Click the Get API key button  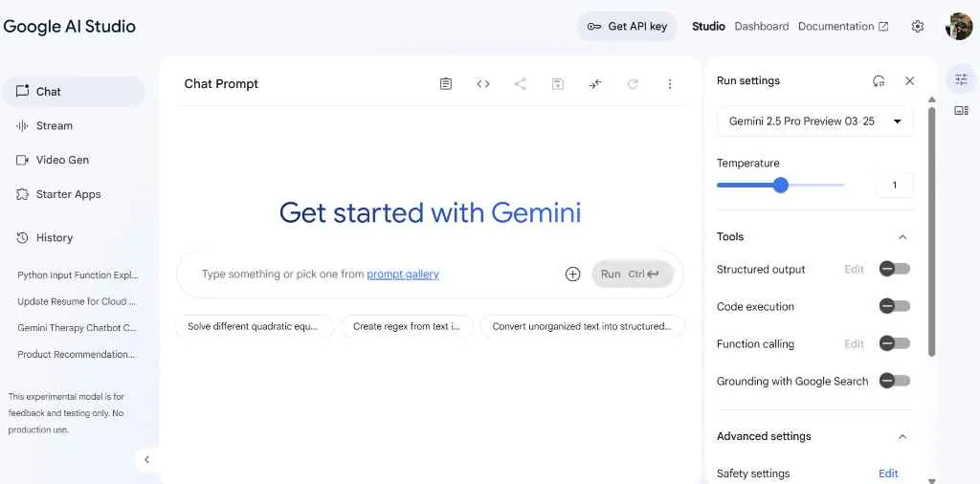(x=627, y=26)
